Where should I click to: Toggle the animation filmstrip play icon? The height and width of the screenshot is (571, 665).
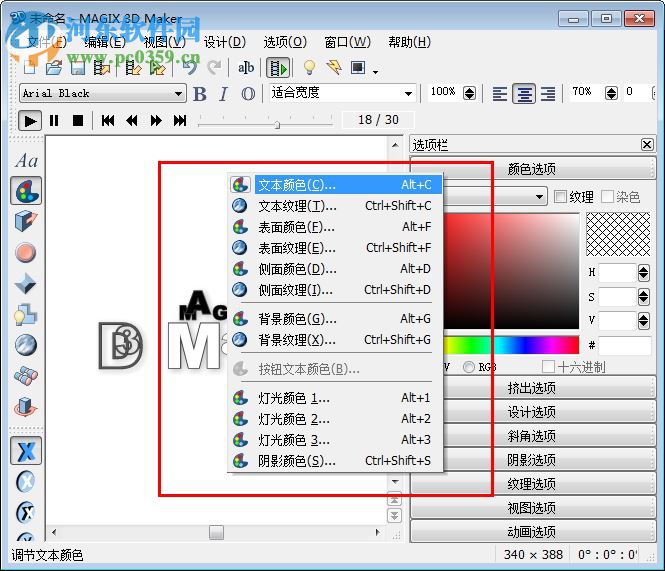[278, 67]
